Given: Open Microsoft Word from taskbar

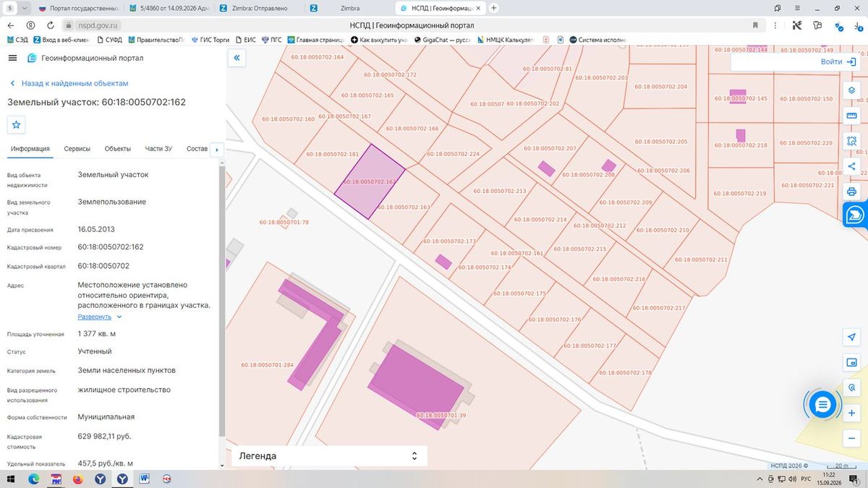Looking at the screenshot, I should click(145, 479).
